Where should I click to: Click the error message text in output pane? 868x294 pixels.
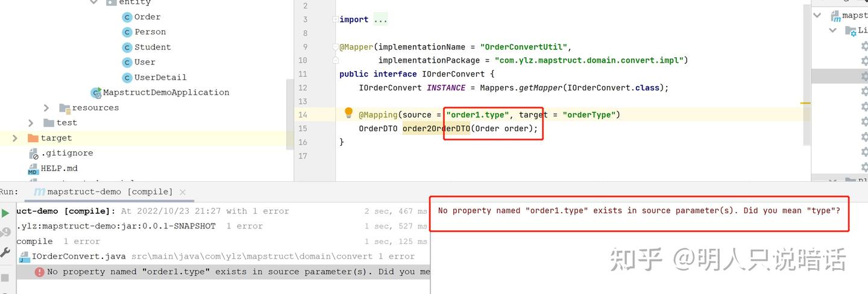pos(639,210)
